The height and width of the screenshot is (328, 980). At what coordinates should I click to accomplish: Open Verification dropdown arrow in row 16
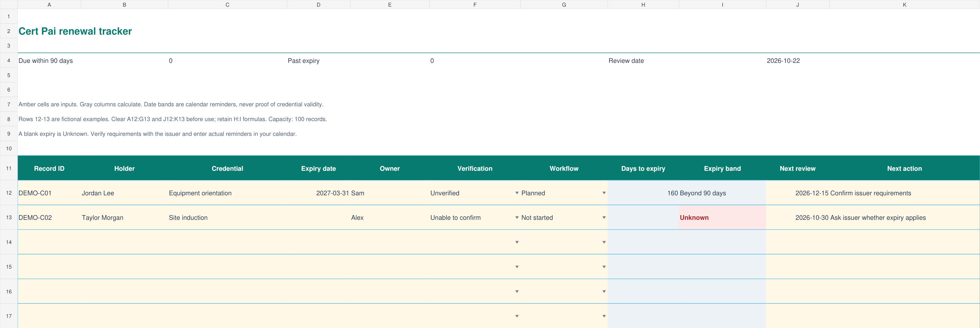tap(517, 292)
